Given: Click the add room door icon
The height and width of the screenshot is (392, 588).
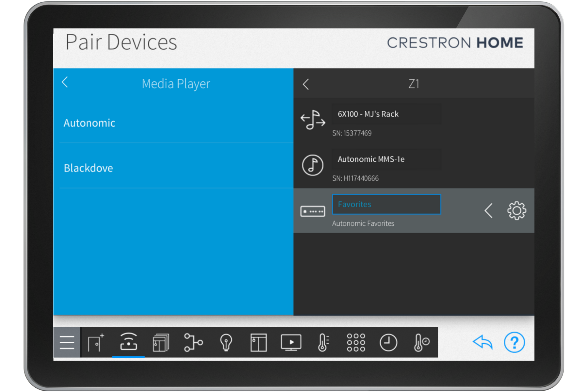Looking at the screenshot, I should point(96,342).
